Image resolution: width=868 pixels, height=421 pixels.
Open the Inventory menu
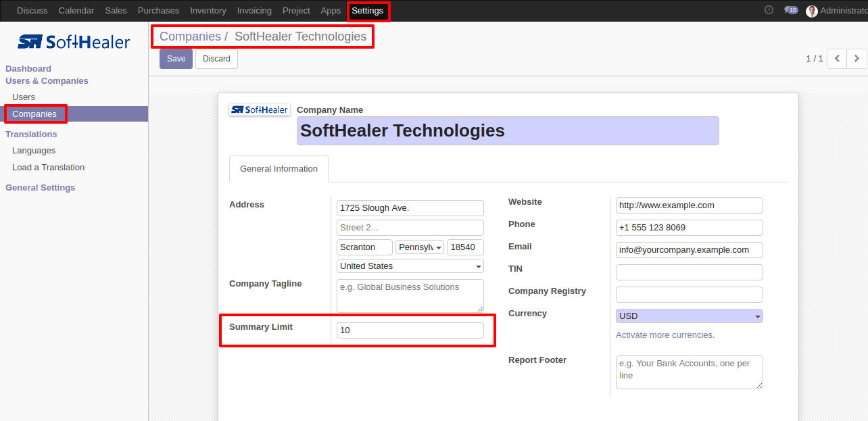click(208, 11)
